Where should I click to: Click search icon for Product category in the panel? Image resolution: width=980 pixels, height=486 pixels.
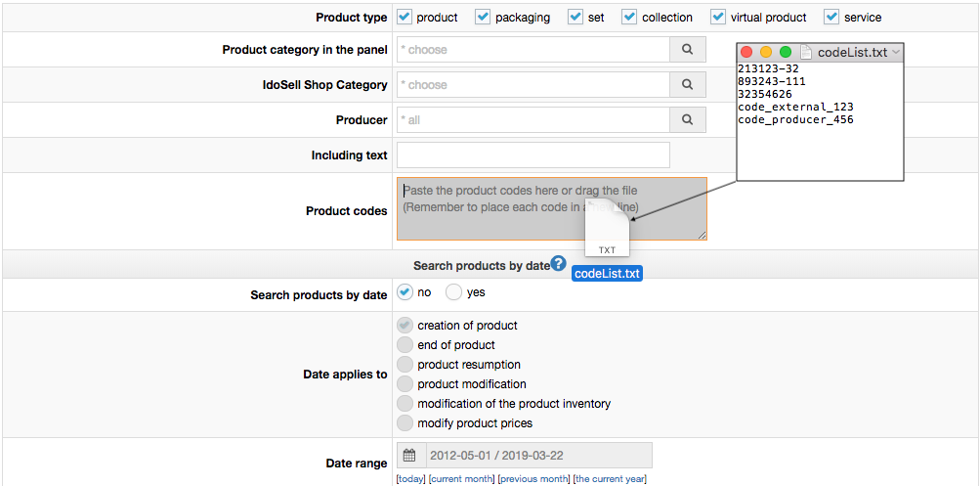click(688, 50)
